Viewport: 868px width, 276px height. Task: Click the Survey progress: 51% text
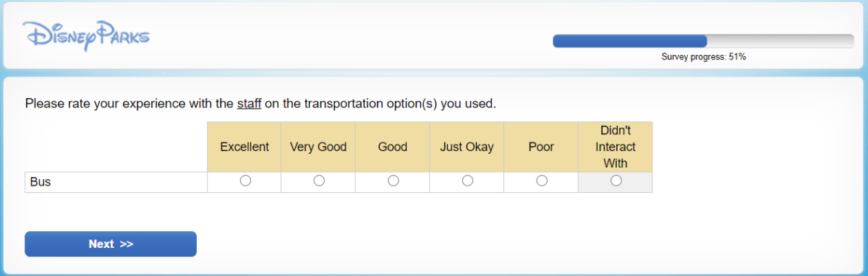(x=703, y=56)
